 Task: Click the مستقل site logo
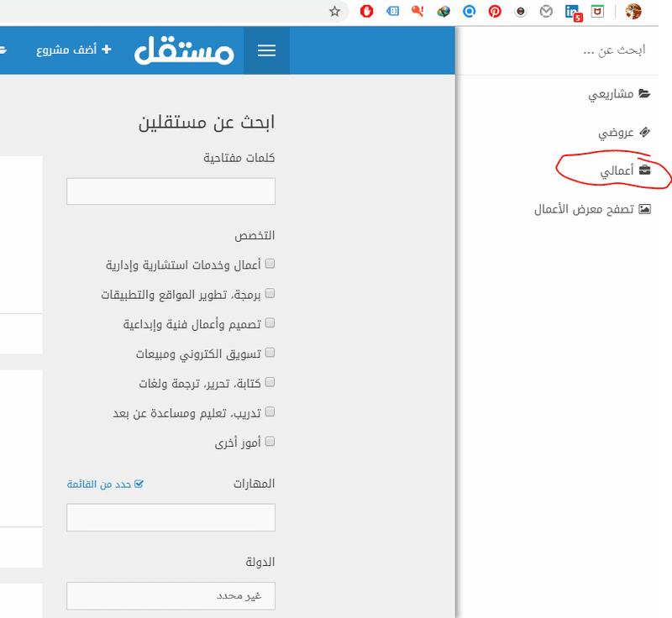pos(184,50)
